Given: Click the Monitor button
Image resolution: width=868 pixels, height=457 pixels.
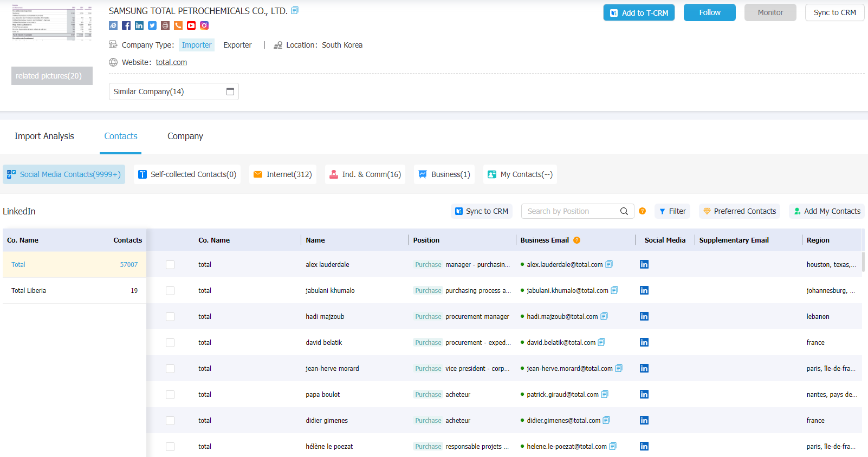Looking at the screenshot, I should point(770,12).
